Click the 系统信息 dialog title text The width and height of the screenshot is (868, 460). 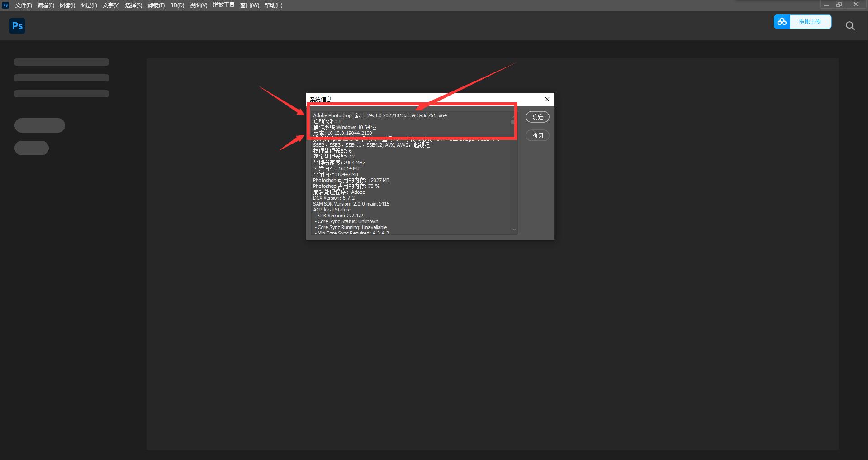click(x=321, y=99)
